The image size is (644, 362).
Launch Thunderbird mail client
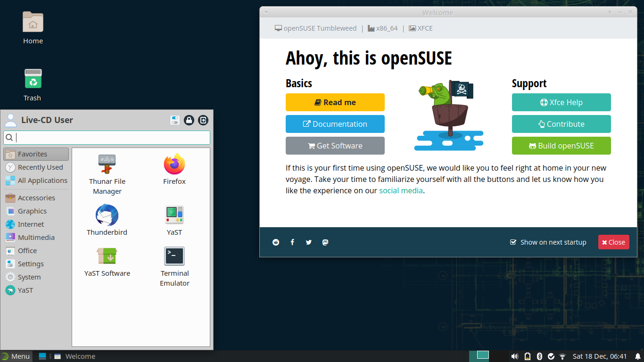[x=107, y=220]
